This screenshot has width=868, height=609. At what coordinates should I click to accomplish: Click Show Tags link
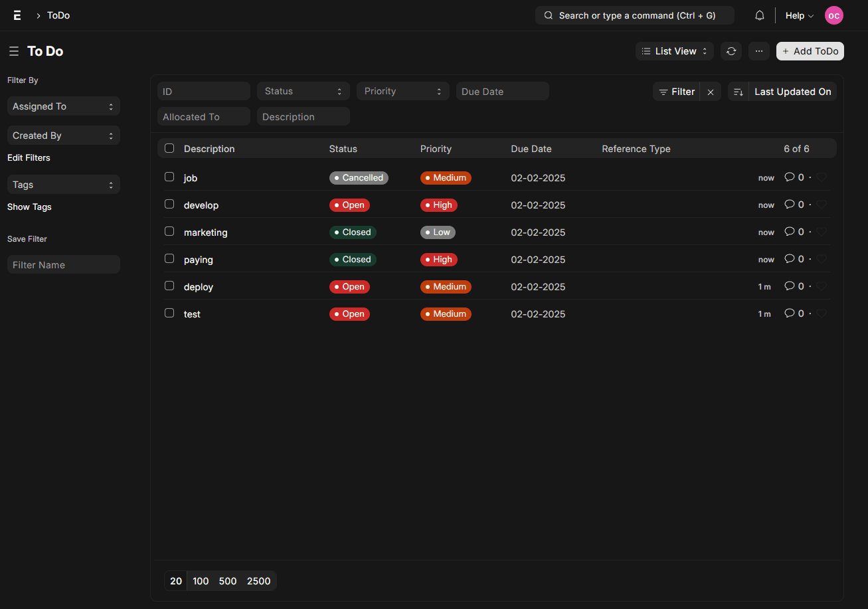click(x=29, y=207)
